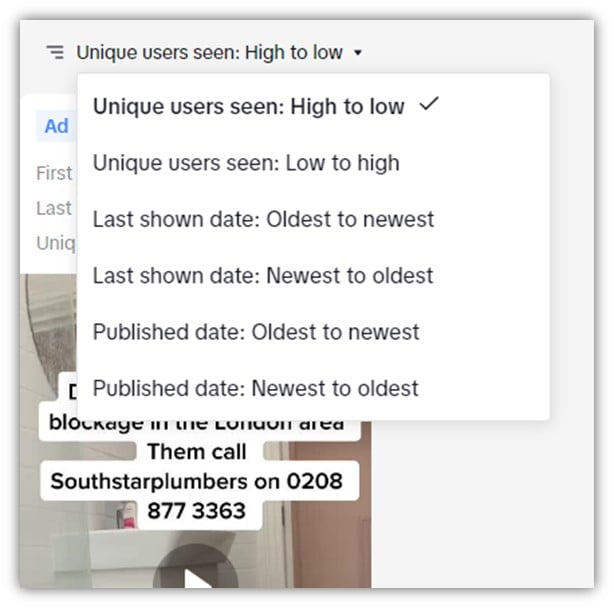
Task: Click "Southstarplumbers on 0208" caption text
Action: click(197, 481)
